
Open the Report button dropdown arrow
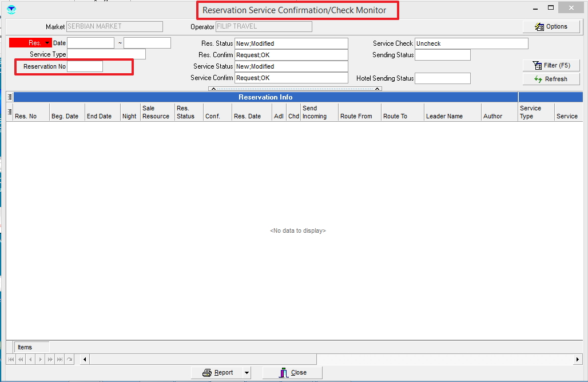click(x=247, y=373)
